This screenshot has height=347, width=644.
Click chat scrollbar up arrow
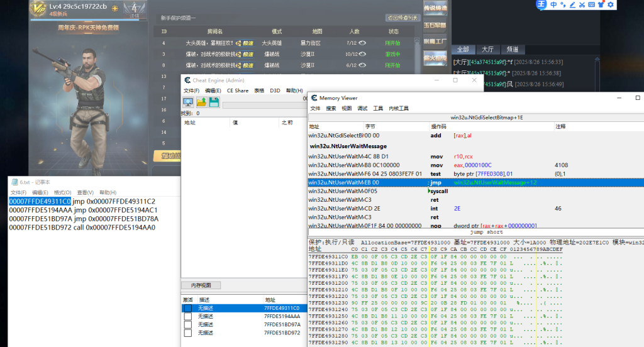point(597,59)
